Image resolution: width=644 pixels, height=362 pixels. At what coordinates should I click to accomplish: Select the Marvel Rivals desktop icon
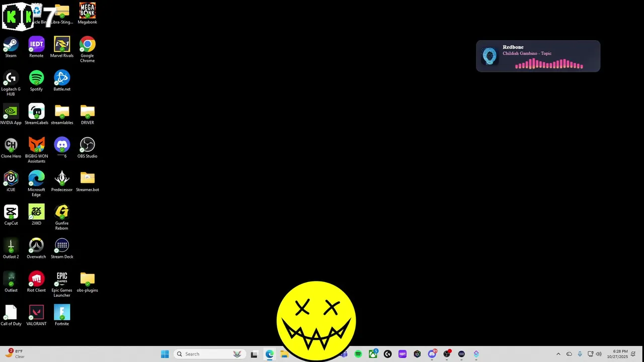pos(62,47)
